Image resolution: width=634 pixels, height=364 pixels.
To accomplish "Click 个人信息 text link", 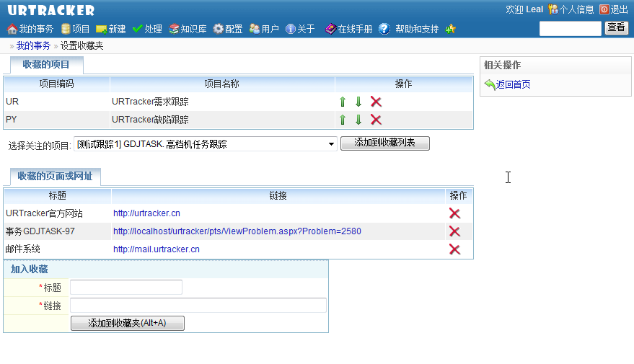I will (576, 9).
